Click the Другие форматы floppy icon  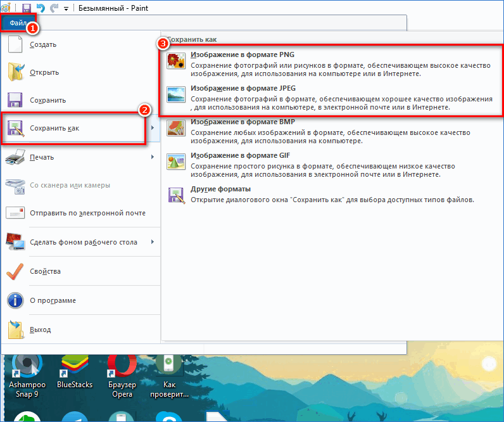[x=177, y=195]
